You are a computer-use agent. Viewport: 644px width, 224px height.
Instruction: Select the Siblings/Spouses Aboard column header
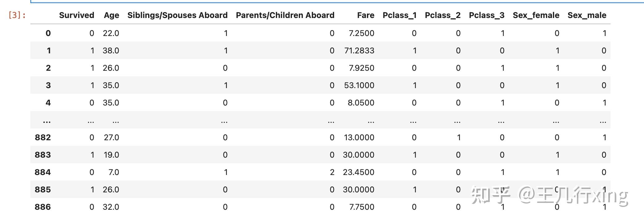[x=177, y=15]
